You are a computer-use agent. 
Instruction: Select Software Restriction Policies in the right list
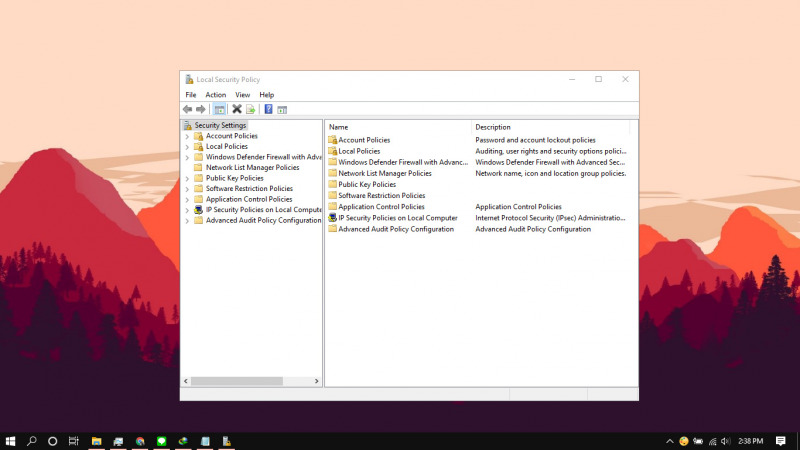pyautogui.click(x=382, y=195)
